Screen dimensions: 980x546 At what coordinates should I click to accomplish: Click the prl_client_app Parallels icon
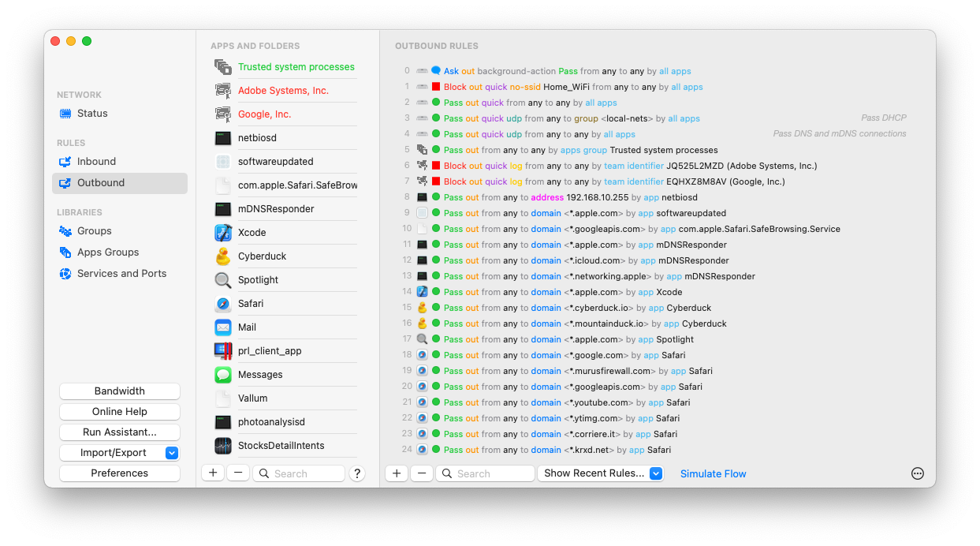(x=223, y=351)
